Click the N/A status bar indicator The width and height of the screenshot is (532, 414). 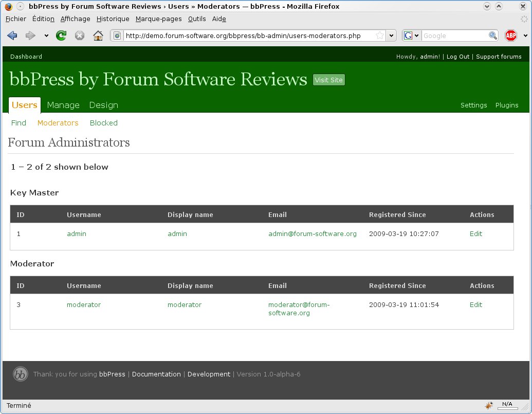[507, 405]
